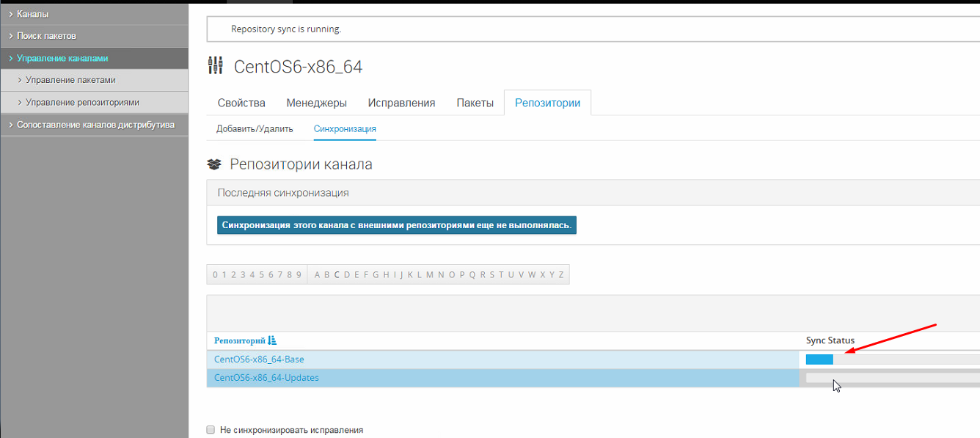Click the stacked boxes icon by Репозитории канала
Screen dimensions: 980x438
tap(214, 164)
